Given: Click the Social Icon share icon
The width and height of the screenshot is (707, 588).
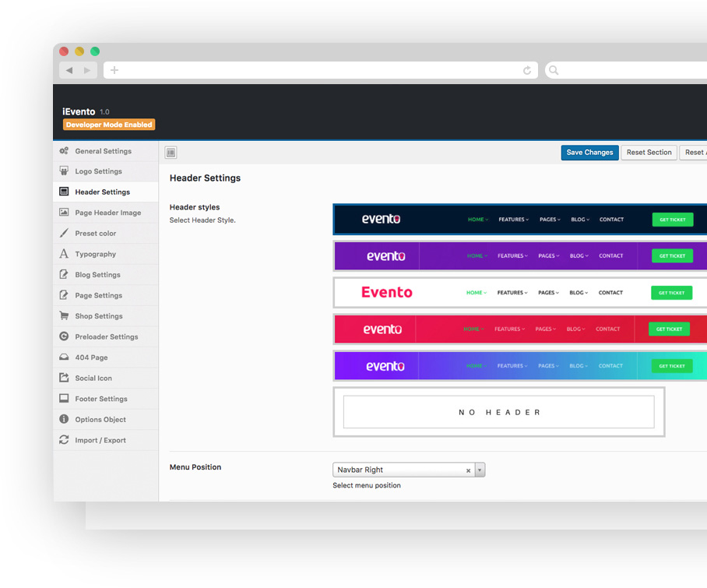Looking at the screenshot, I should pyautogui.click(x=64, y=378).
